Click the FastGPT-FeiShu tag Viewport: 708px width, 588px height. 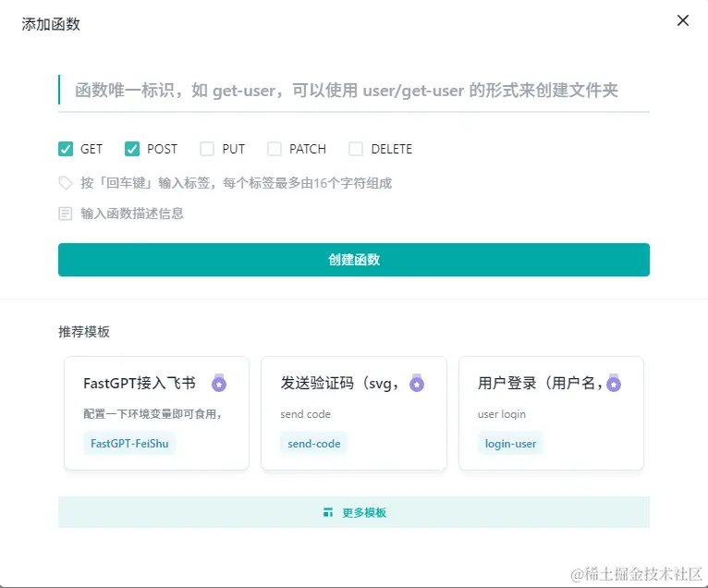point(129,444)
